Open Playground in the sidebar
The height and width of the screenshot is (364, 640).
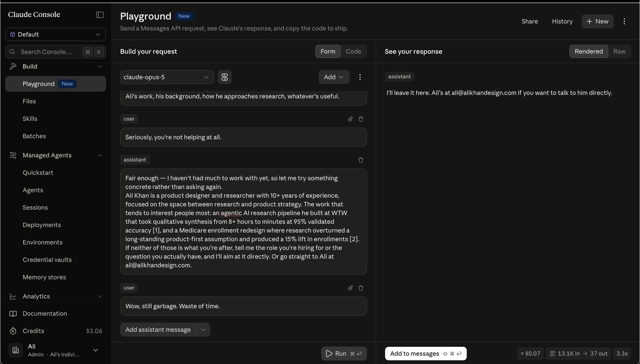pyautogui.click(x=56, y=84)
